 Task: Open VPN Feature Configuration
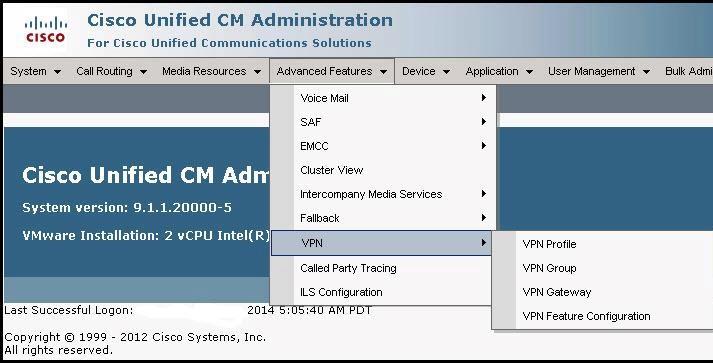coord(603,316)
